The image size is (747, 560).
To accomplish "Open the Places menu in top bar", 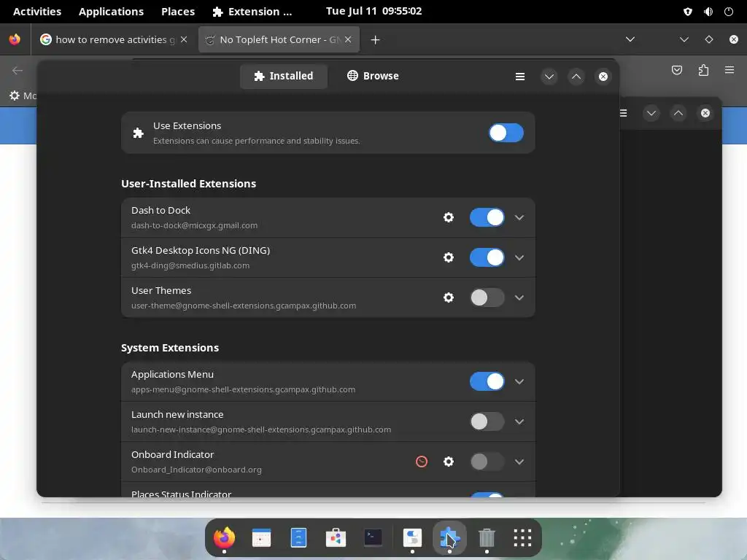I will click(x=178, y=12).
